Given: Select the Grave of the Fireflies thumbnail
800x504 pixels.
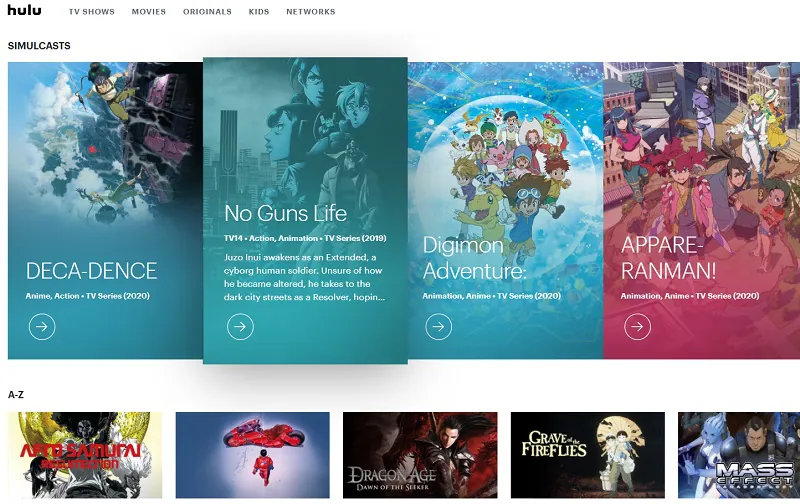Looking at the screenshot, I should pyautogui.click(x=588, y=455).
